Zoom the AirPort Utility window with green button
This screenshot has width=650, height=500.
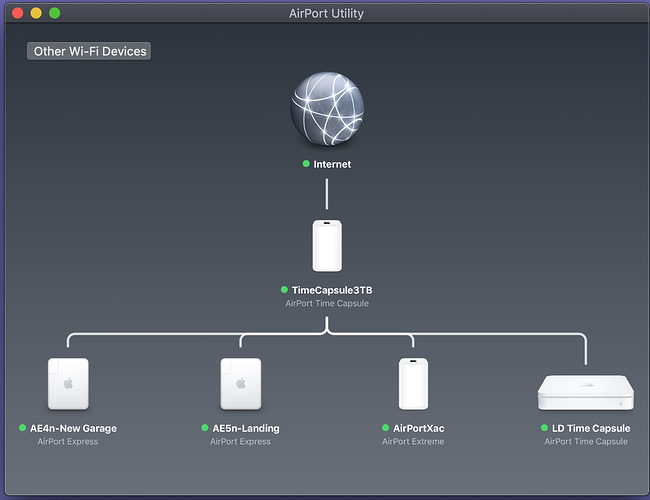[x=55, y=13]
